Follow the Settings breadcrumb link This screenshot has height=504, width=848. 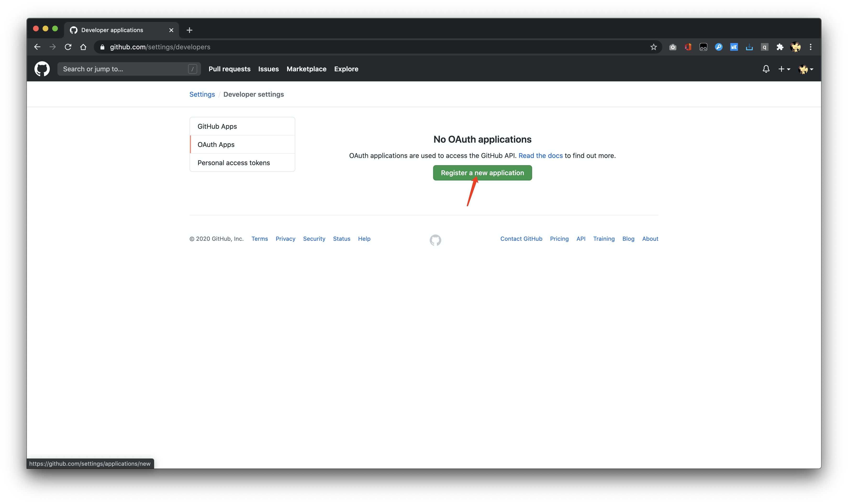(202, 95)
